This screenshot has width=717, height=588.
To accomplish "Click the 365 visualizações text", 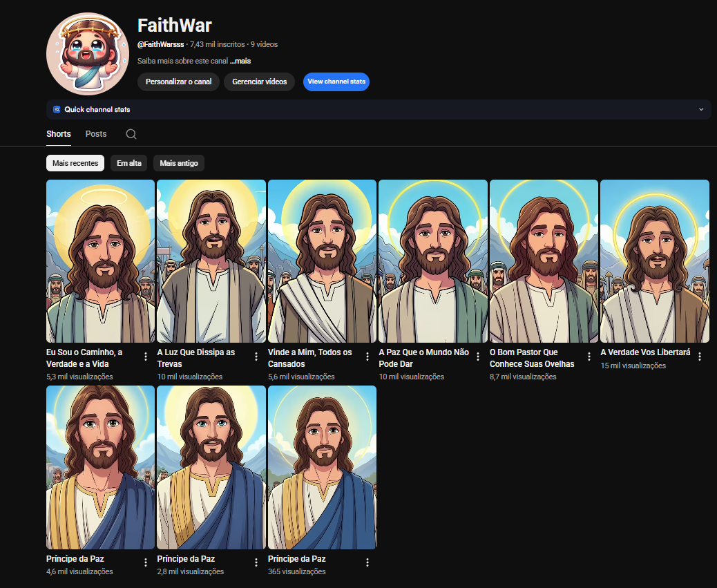I will pos(297,571).
